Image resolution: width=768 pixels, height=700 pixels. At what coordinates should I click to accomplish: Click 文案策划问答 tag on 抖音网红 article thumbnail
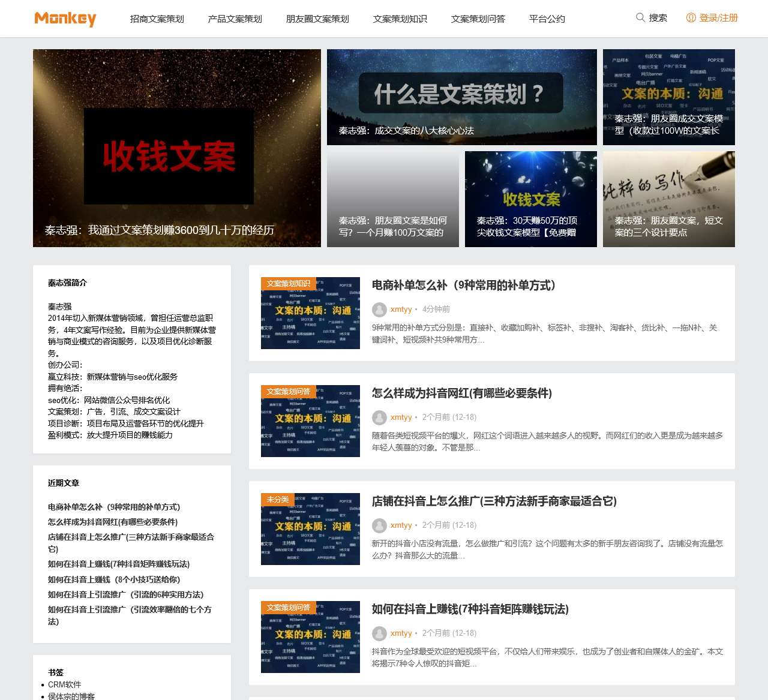(289, 392)
